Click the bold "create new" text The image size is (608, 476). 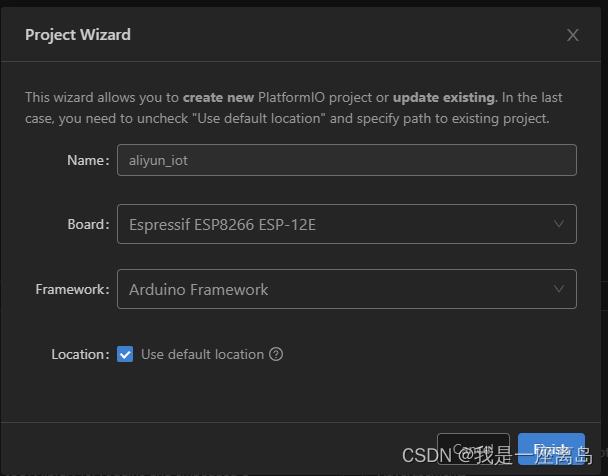tap(219, 98)
